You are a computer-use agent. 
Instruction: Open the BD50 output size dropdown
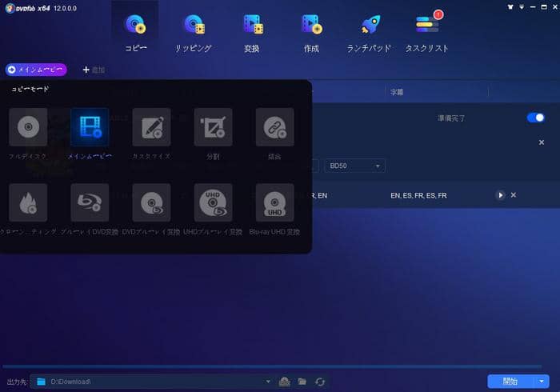(354, 166)
